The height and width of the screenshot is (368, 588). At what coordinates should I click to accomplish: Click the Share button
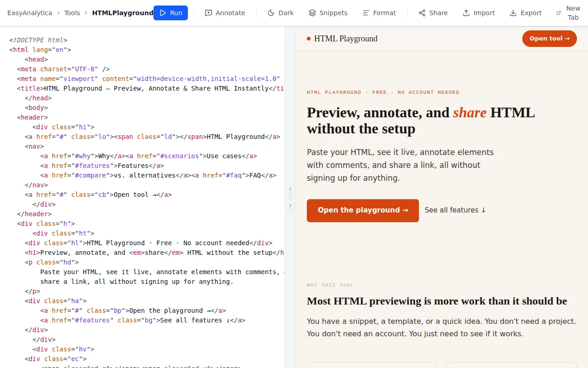coord(433,13)
